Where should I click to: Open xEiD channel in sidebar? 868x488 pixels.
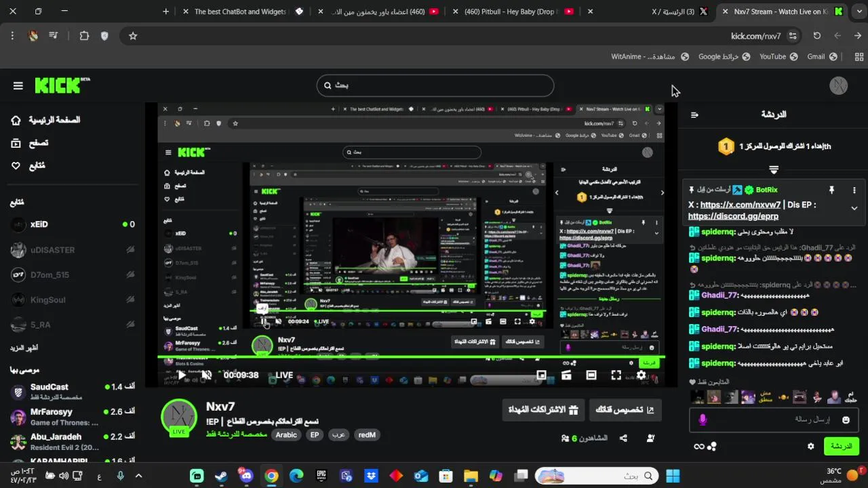pyautogui.click(x=73, y=224)
